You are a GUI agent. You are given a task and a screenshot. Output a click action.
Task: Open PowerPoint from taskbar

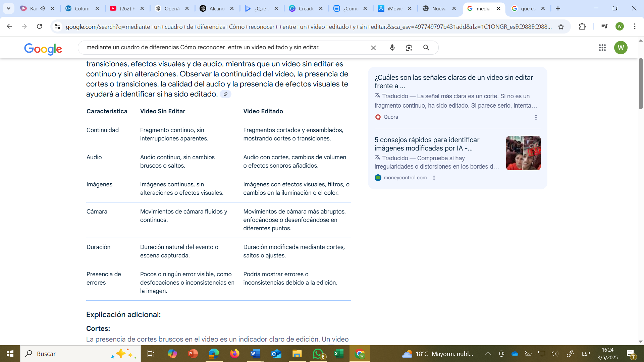193,354
